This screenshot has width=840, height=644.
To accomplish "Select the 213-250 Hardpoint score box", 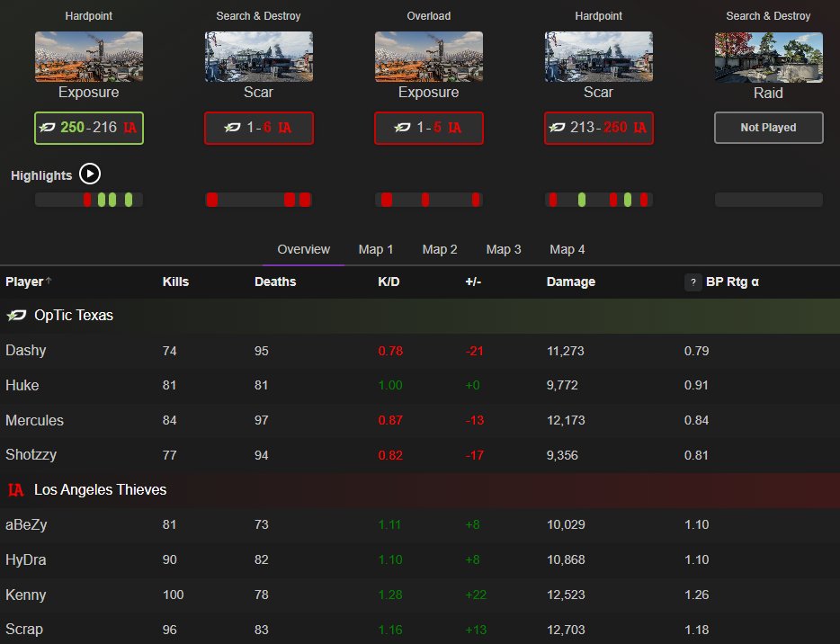I will coord(598,128).
